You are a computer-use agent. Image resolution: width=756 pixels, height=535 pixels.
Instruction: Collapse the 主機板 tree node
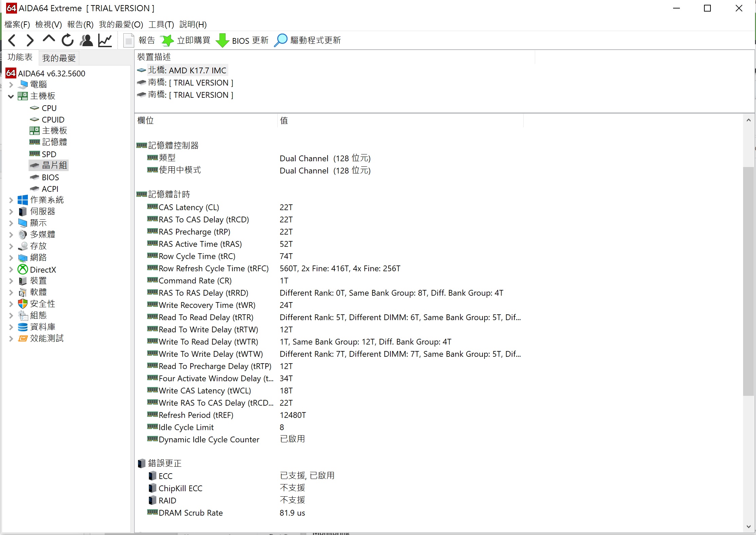[11, 96]
